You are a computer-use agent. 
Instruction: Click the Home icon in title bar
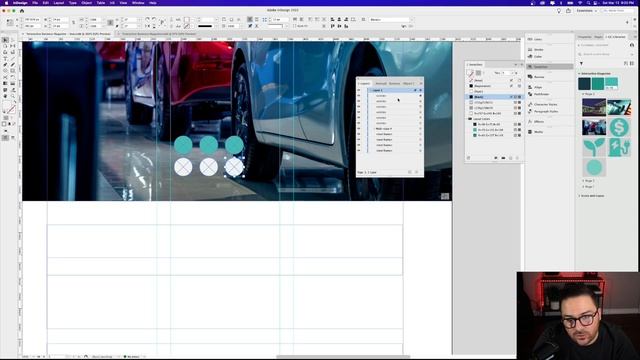point(22,11)
